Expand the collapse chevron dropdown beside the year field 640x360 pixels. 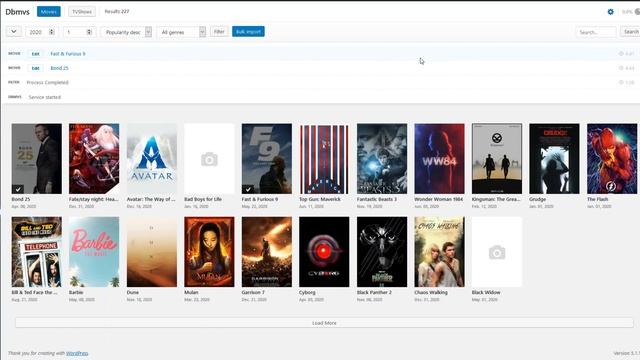14,31
